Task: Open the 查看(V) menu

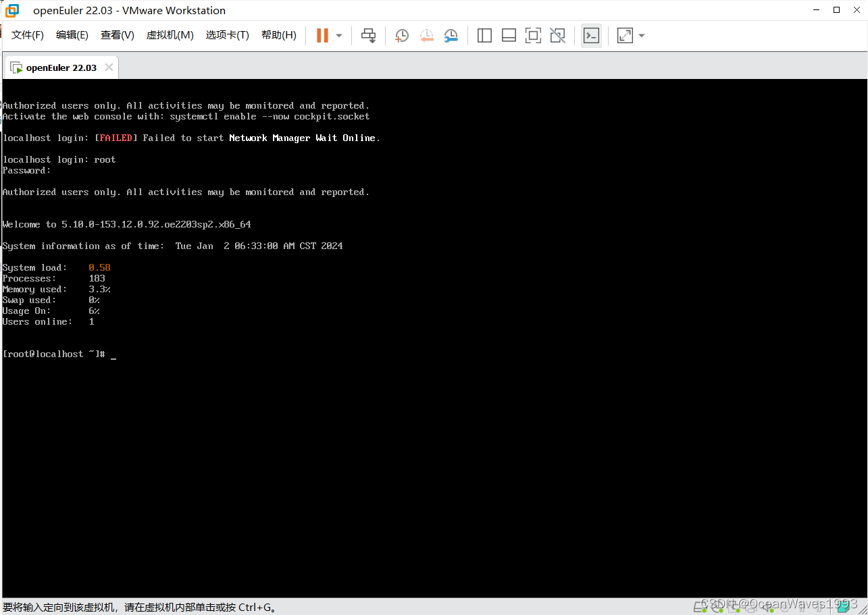Action: click(x=118, y=35)
